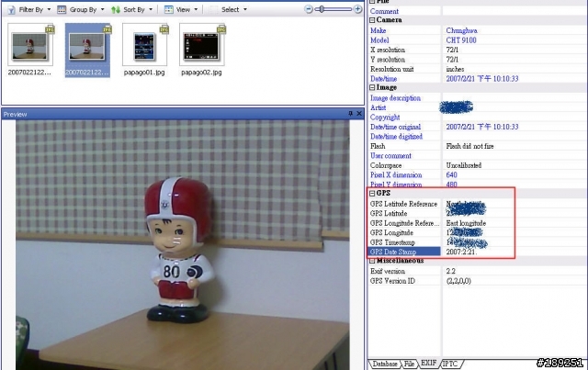588x370 pixels.
Task: Collapse the Miscellaneous section
Action: (x=372, y=261)
